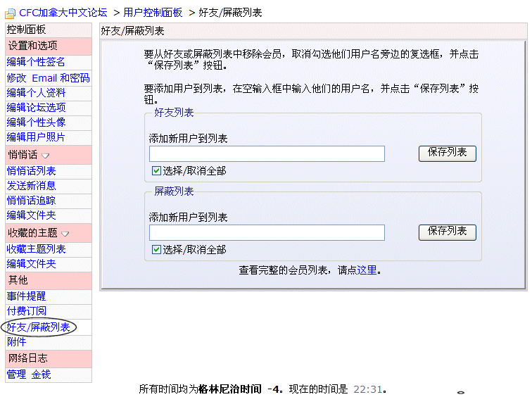
Task: Select 发送新消息 menu item
Action: tap(31, 186)
